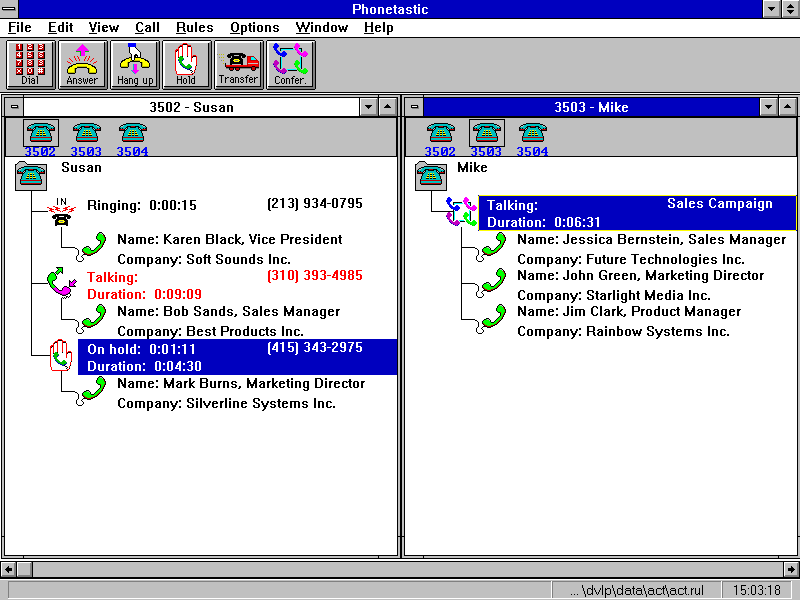Select the On hold call from (415) 343-2975
The image size is (800, 600).
[237, 357]
